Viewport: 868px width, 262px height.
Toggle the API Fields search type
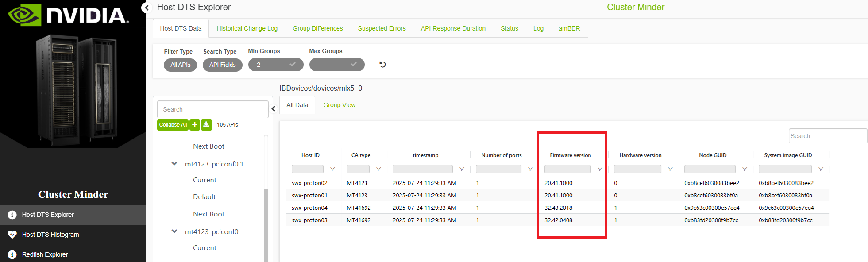(223, 65)
